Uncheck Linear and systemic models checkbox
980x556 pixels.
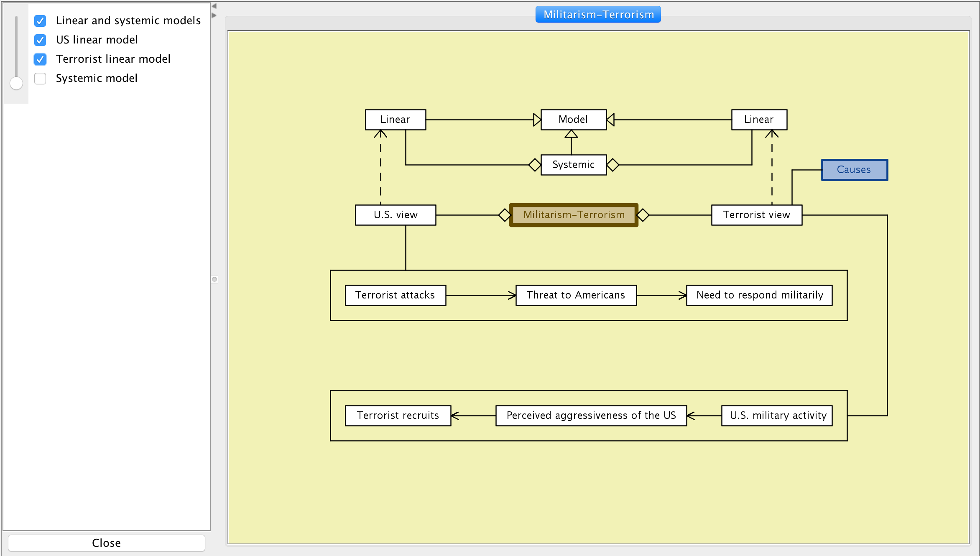[40, 20]
